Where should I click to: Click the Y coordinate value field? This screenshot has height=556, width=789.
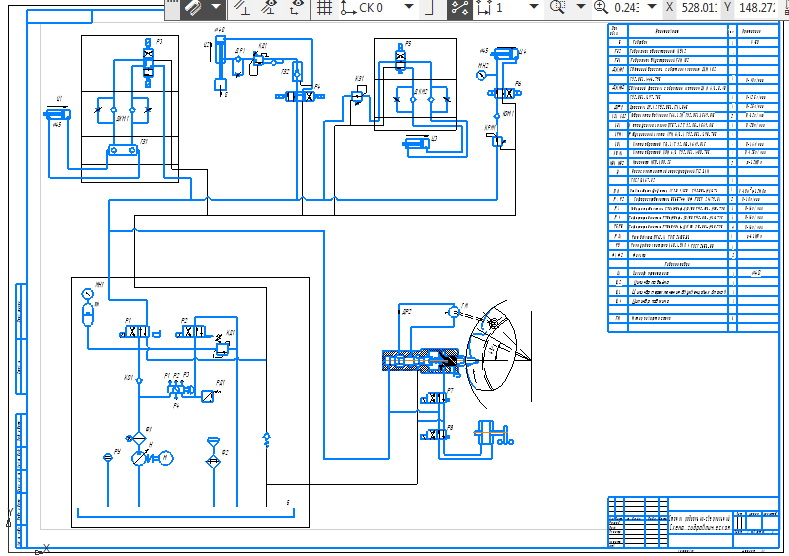[757, 8]
